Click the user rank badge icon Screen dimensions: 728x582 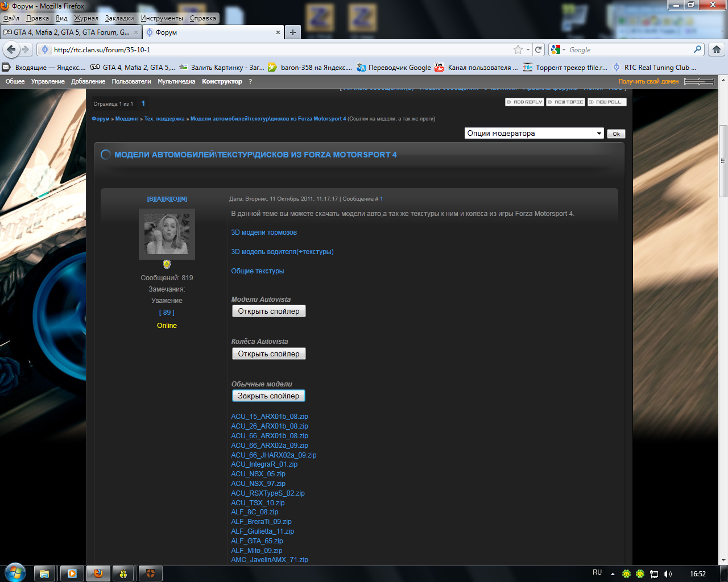click(167, 264)
